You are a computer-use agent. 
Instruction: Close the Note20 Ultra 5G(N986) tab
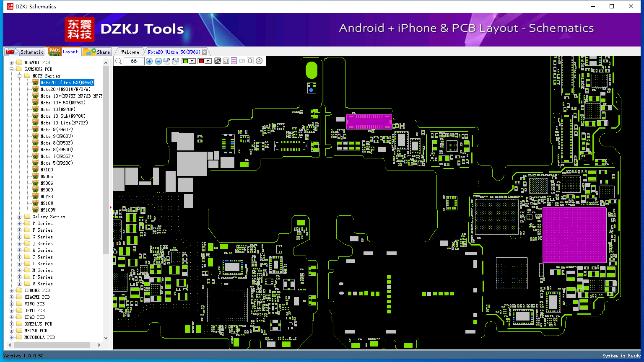[204, 52]
